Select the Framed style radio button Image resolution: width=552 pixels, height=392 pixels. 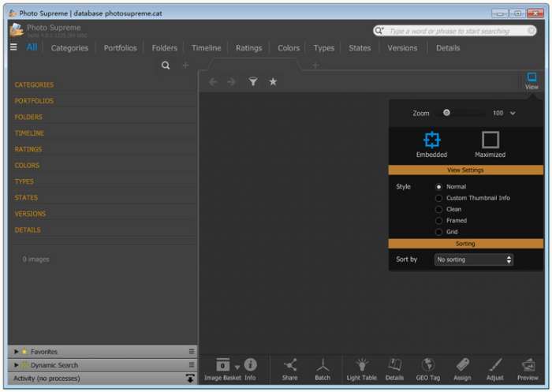439,221
